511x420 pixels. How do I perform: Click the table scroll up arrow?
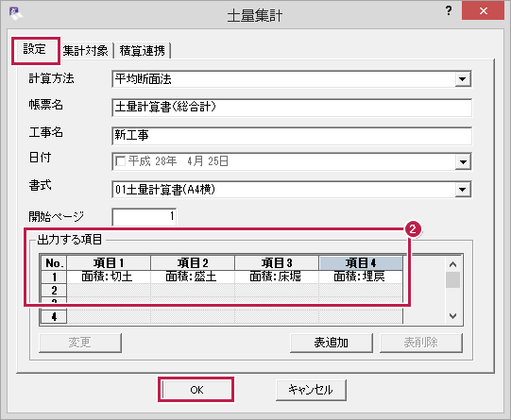point(452,264)
